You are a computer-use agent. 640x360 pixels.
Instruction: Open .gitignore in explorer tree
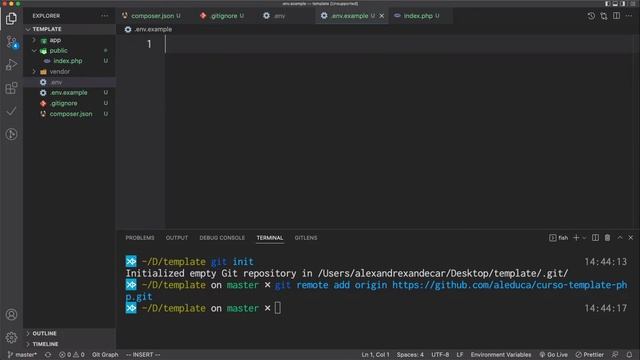coord(69,103)
